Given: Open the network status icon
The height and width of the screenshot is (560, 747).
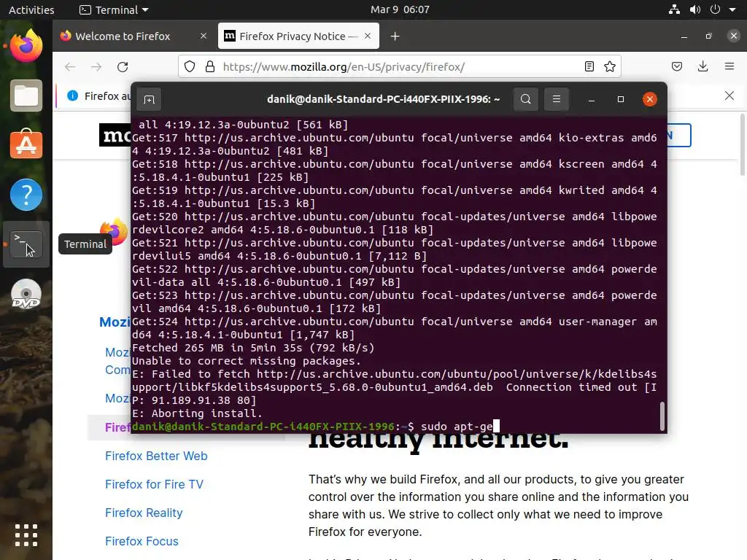Looking at the screenshot, I should 674,9.
